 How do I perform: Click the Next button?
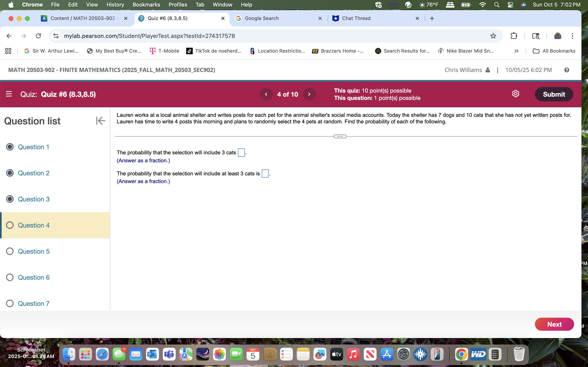(554, 324)
